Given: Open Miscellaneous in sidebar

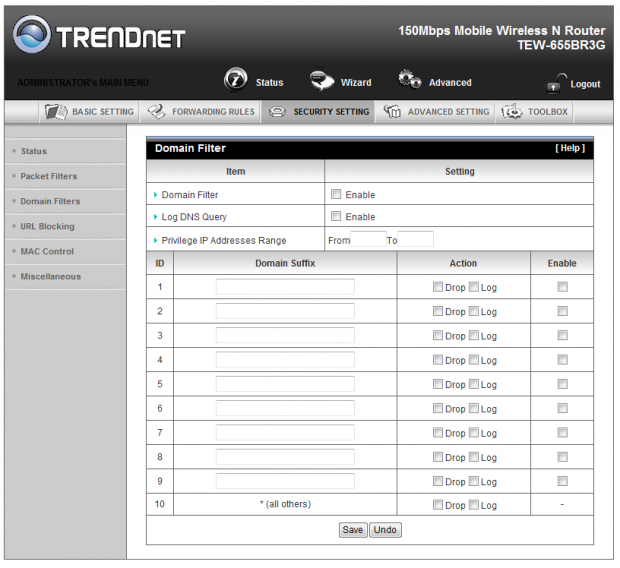Looking at the screenshot, I should point(51,276).
